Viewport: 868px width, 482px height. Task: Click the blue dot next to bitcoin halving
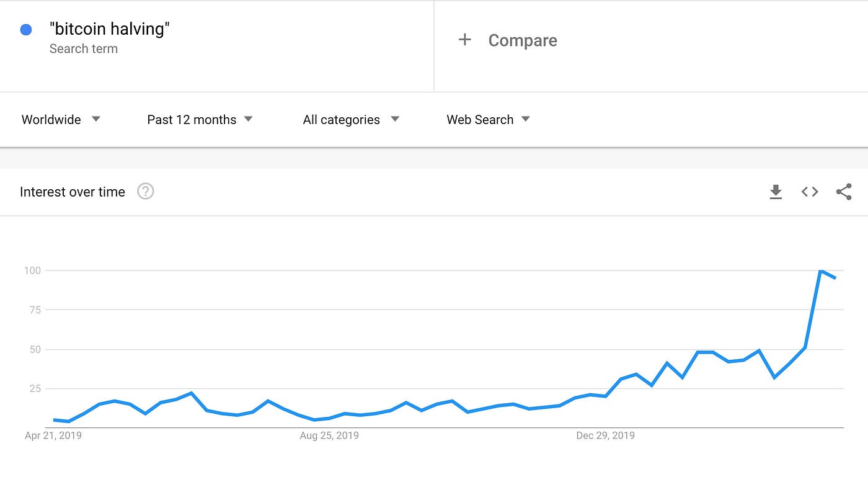26,30
